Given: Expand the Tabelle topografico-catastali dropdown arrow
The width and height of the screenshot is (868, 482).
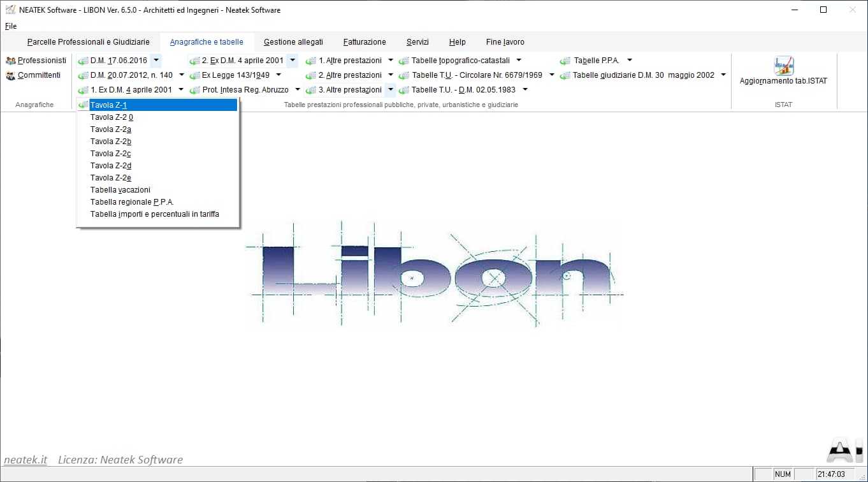Looking at the screenshot, I should click(519, 61).
